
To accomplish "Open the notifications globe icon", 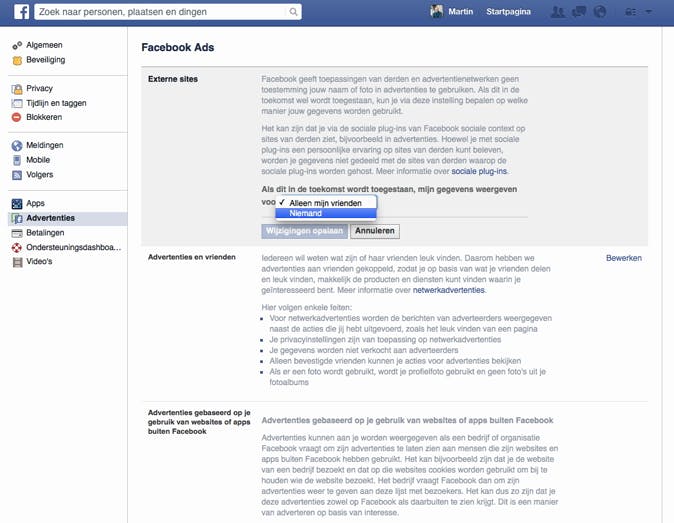I will [x=600, y=12].
